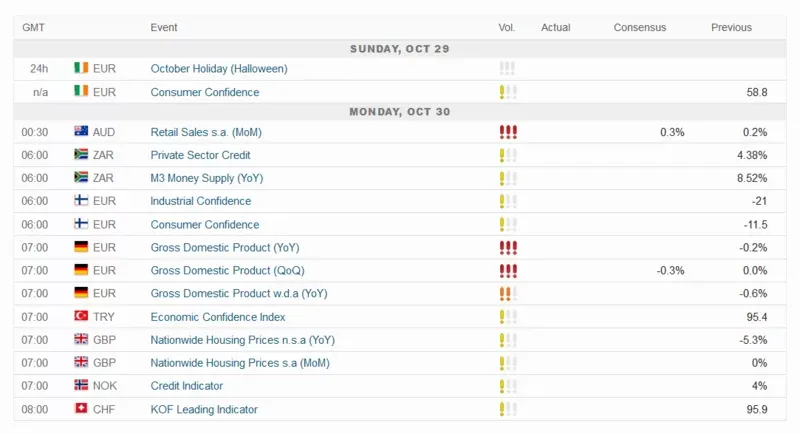Image resolution: width=800 pixels, height=434 pixels.
Task: Click the Monday, Oct 30 date header row
Action: coord(399,112)
